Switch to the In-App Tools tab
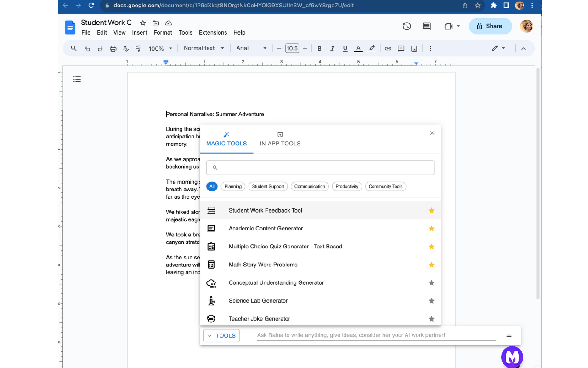The image size is (588, 368). (x=280, y=139)
